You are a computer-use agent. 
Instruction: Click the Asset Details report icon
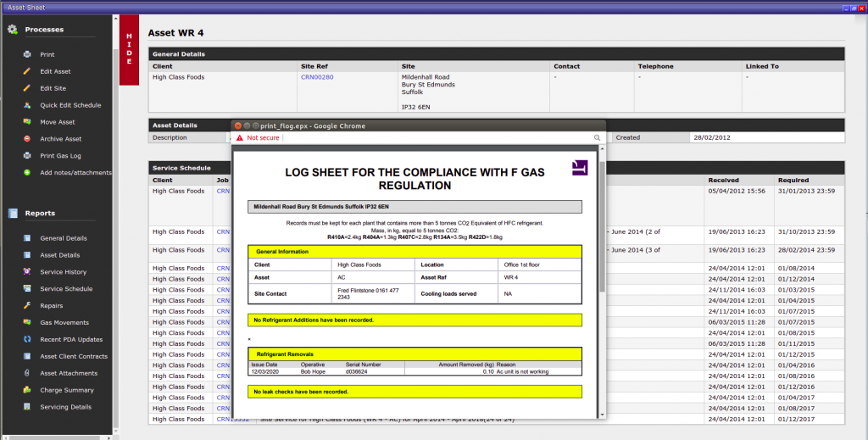coord(27,255)
